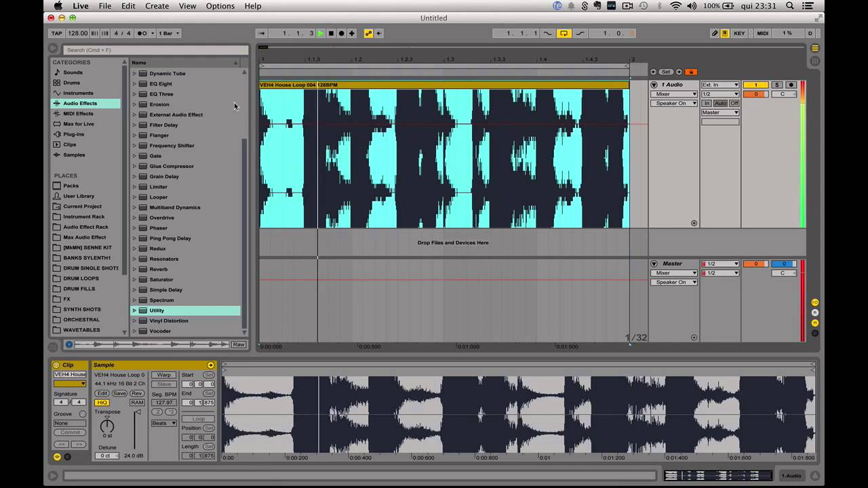Start playback with the green Play button
The width and height of the screenshot is (868, 488).
pyautogui.click(x=321, y=33)
